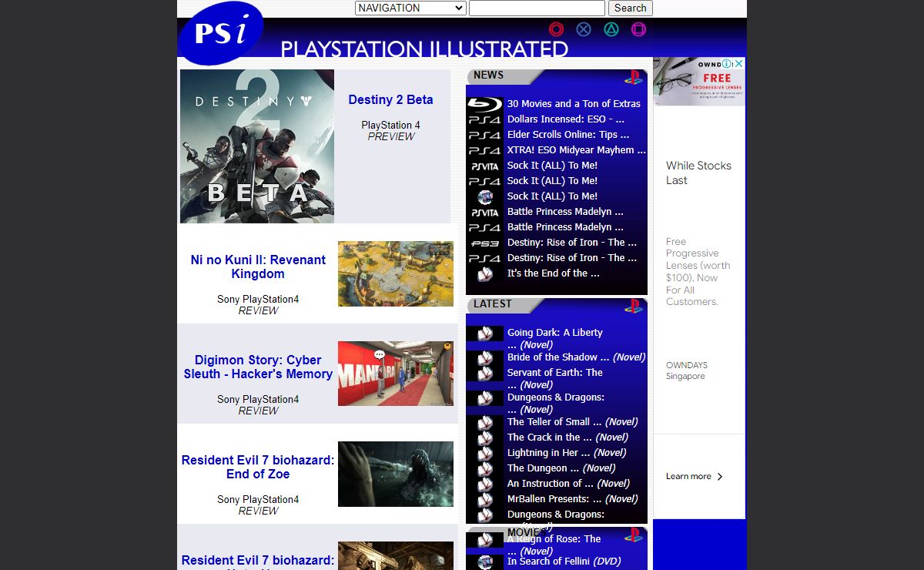Open 'XTRA! ESO Midyear Mayhem' news item
Image resolution: width=924 pixels, height=570 pixels.
tap(577, 150)
